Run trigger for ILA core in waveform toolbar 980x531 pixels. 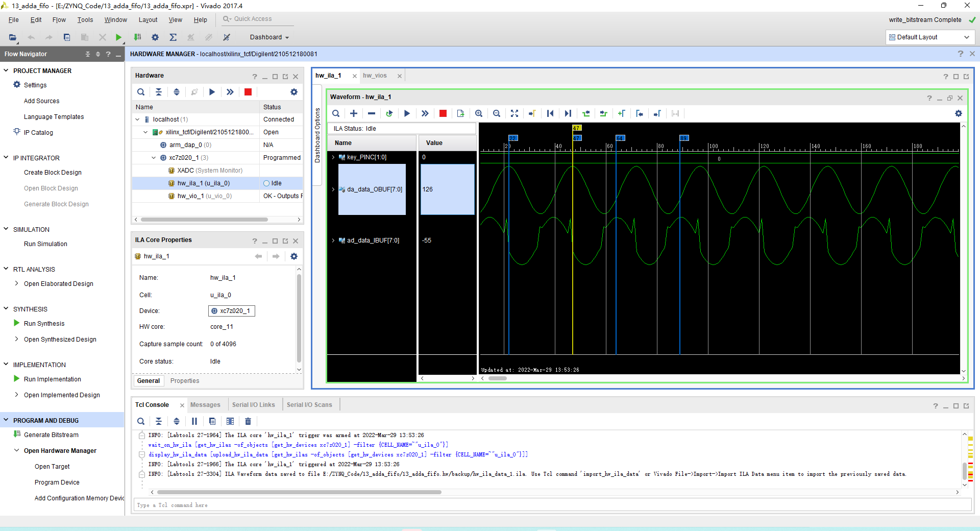point(407,113)
